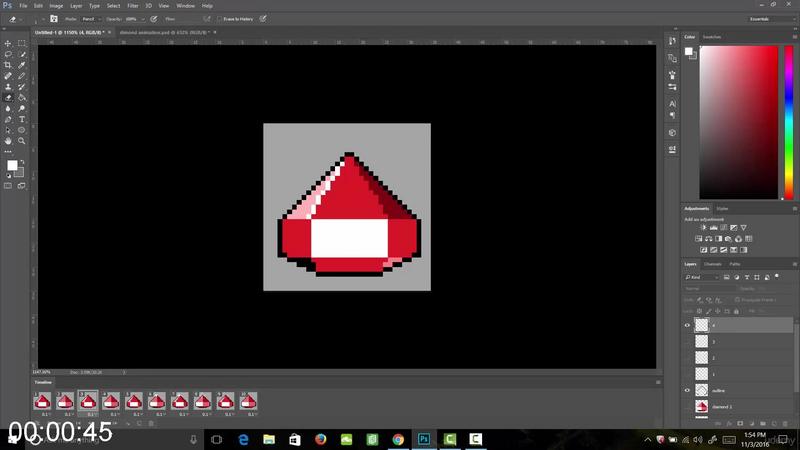Open the Character panel icon in dock
800x450 pixels.
click(672, 104)
